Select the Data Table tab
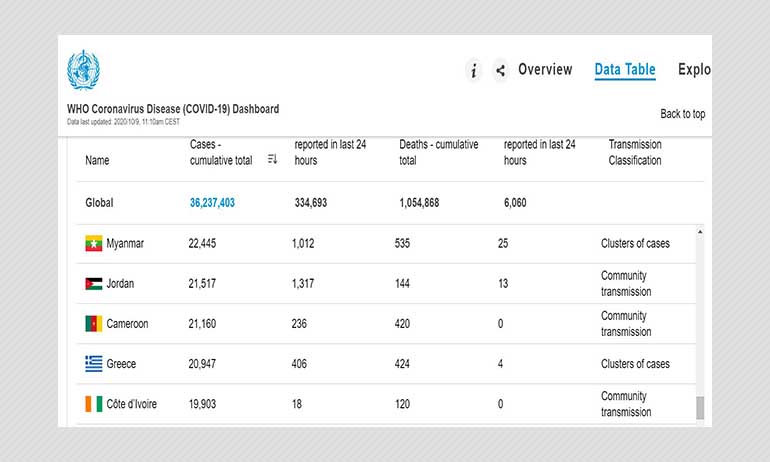Viewport: 770px width, 462px height. 625,70
